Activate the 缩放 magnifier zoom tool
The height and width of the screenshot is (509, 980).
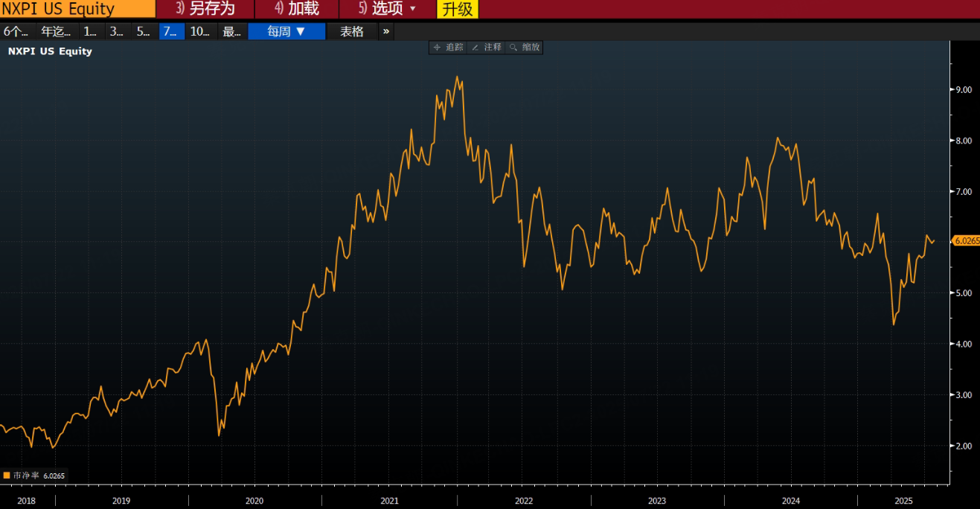tap(525, 47)
